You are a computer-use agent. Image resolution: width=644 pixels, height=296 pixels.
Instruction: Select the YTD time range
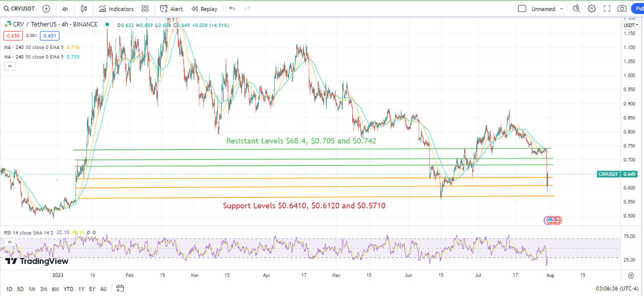[69, 289]
